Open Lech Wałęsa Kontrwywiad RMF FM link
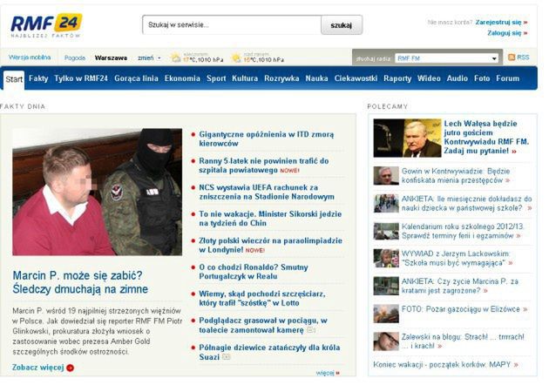549x392 pixels. point(486,138)
